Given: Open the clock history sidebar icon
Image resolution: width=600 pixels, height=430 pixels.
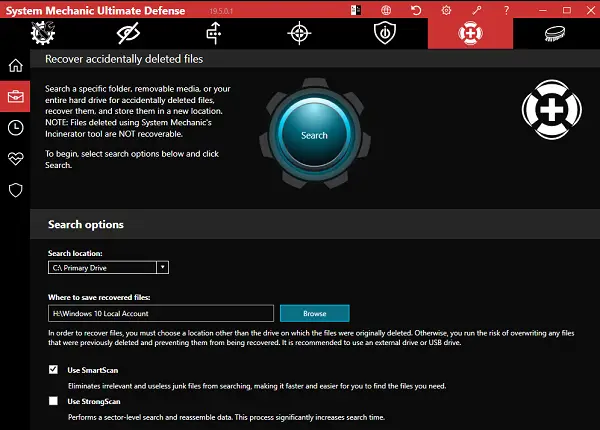Looking at the screenshot, I should tap(15, 128).
